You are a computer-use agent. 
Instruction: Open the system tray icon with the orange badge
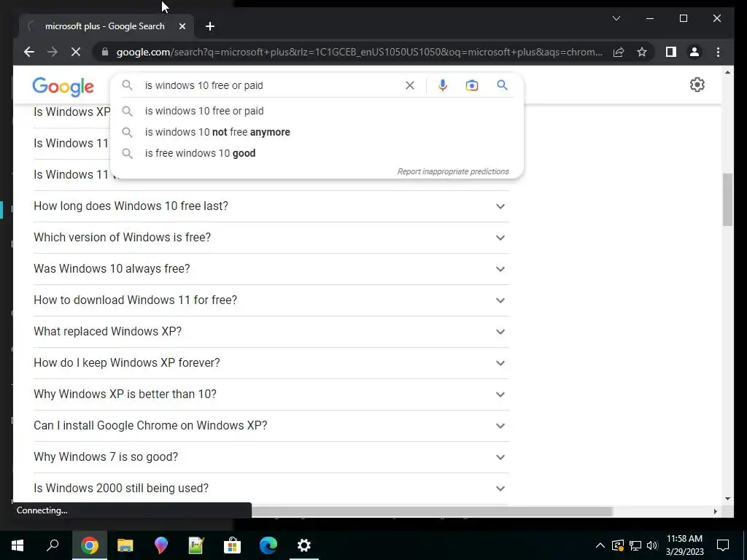point(617,545)
